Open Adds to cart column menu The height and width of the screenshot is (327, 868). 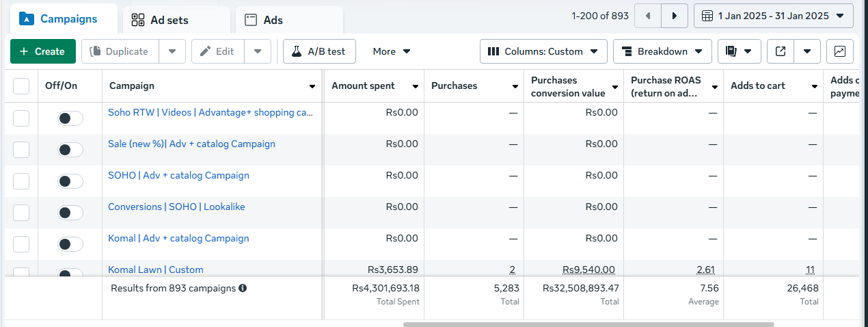(815, 86)
